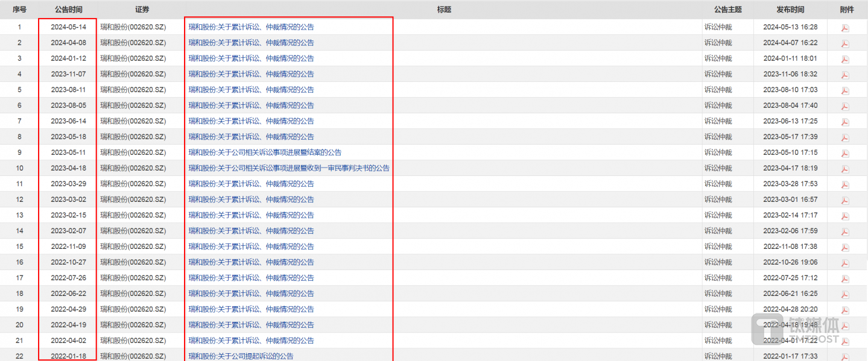Viewport: 868px width, 361px height.
Task: View the PDF attachment in row 17 (2022-07-26)
Action: 845,278
